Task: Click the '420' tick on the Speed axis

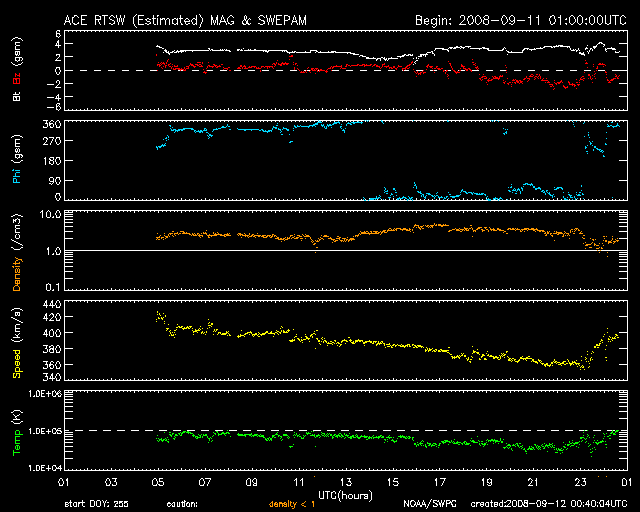Action: pyautogui.click(x=52, y=317)
